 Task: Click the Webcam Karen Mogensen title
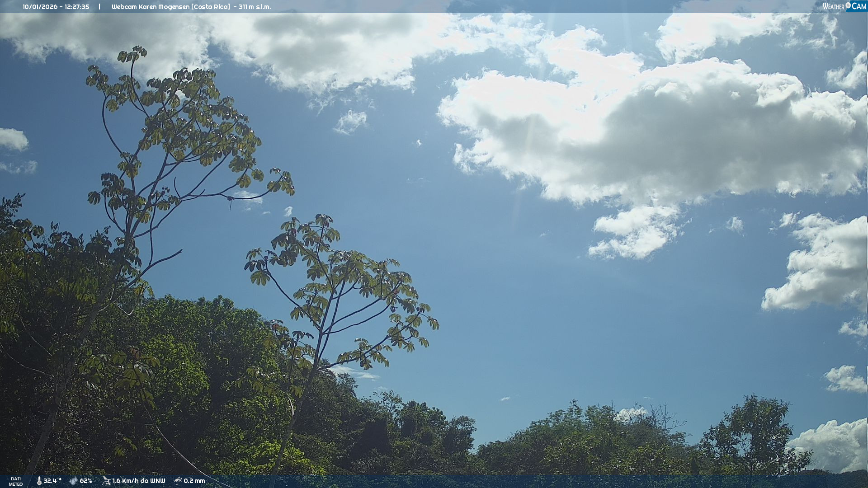pos(151,7)
